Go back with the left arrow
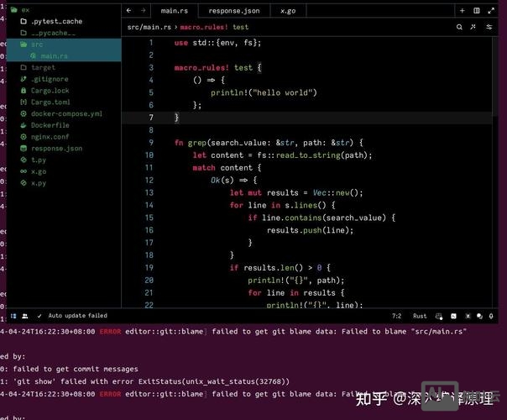 tap(129, 10)
